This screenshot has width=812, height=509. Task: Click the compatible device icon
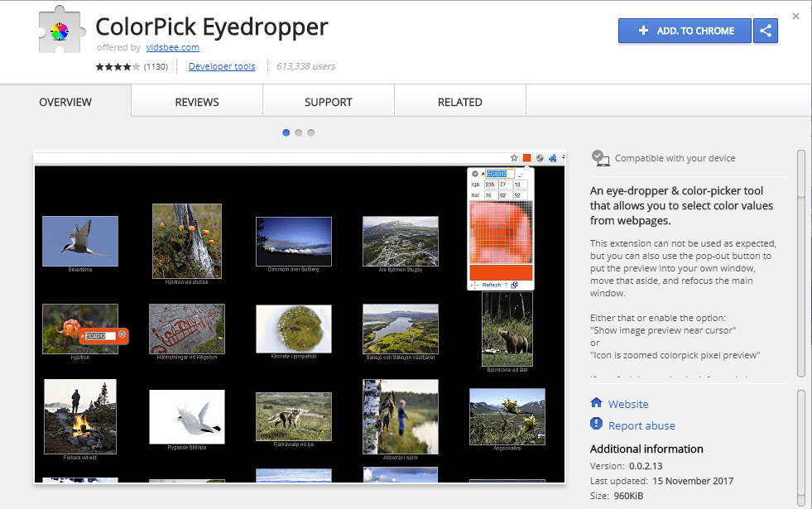click(601, 158)
